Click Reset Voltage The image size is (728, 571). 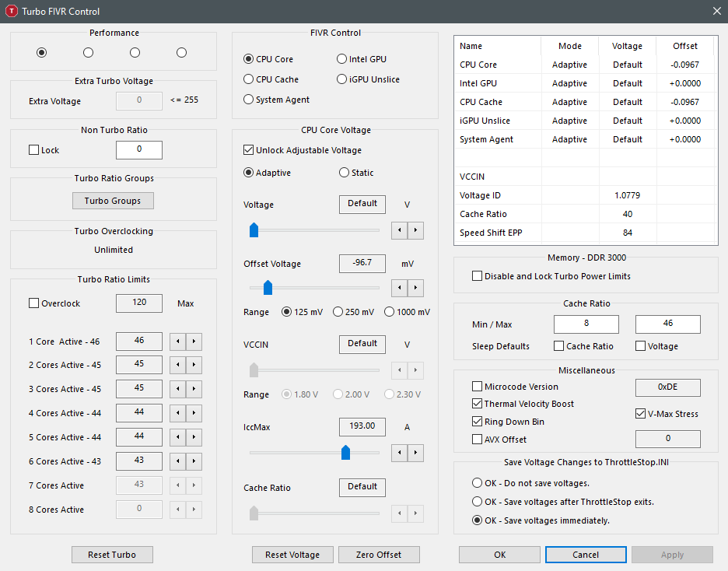[x=292, y=554]
